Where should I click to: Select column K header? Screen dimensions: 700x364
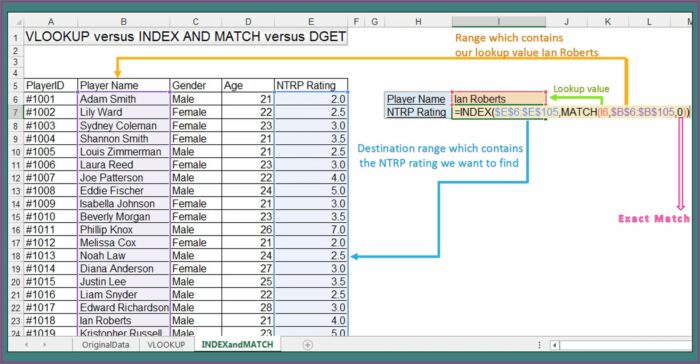click(608, 21)
